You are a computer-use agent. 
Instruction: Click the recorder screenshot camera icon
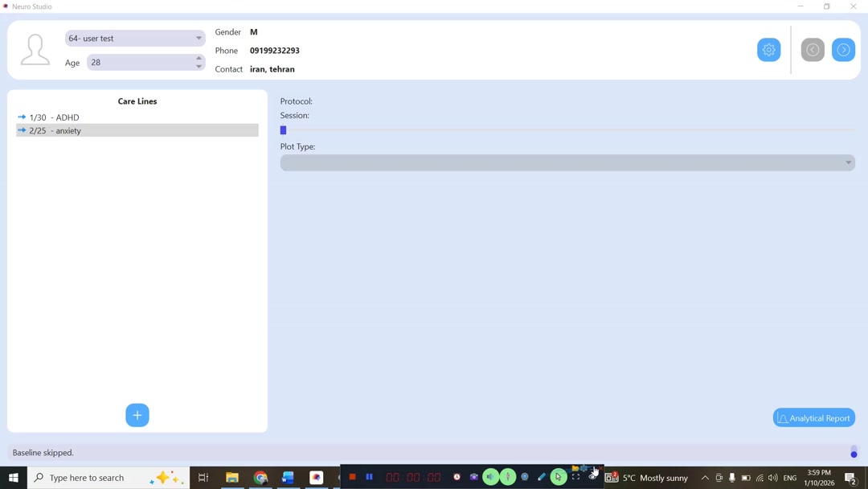click(474, 477)
